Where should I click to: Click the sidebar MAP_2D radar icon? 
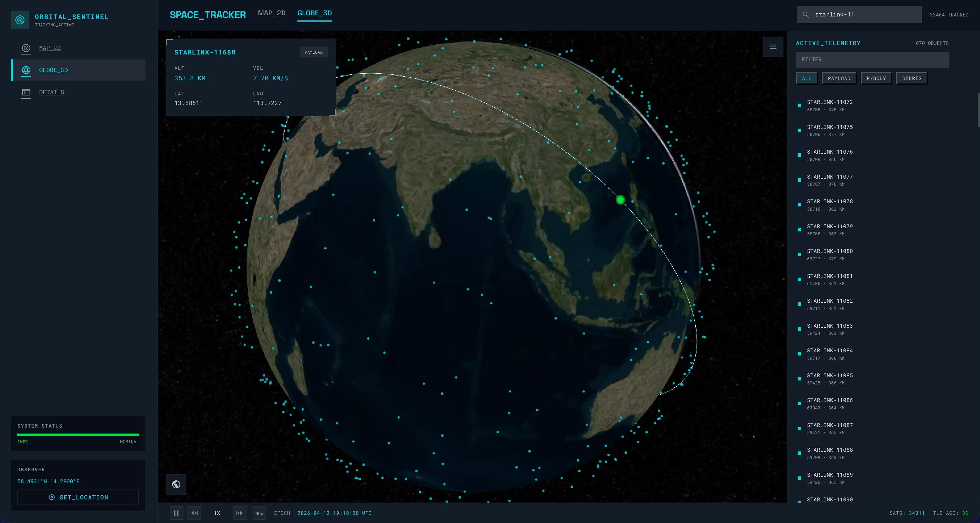26,48
